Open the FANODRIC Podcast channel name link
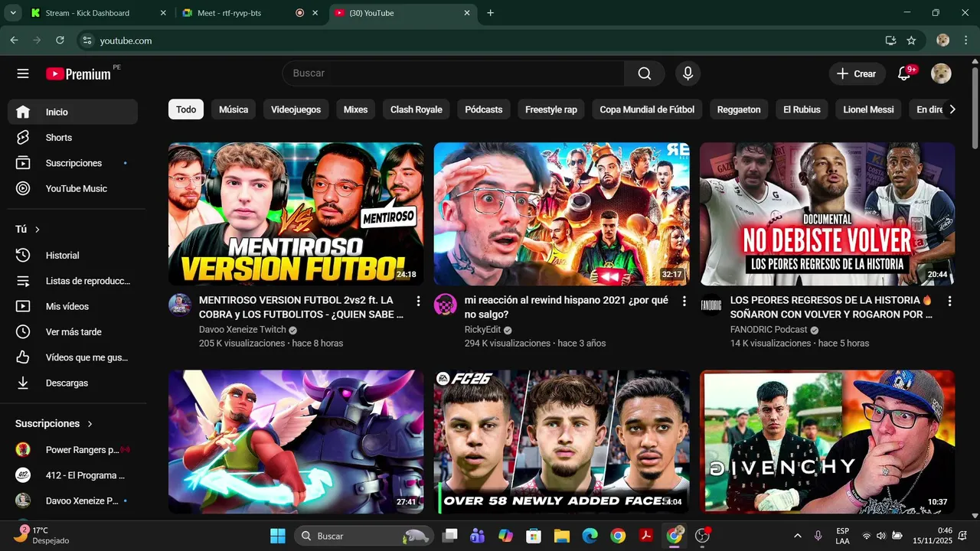 (x=769, y=330)
